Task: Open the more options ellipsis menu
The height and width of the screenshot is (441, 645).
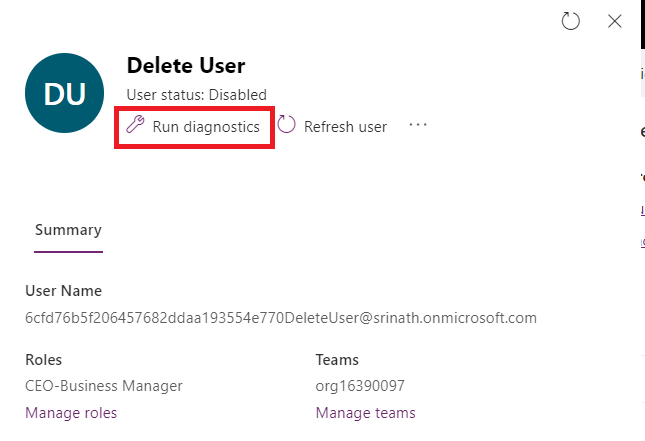Action: point(418,126)
